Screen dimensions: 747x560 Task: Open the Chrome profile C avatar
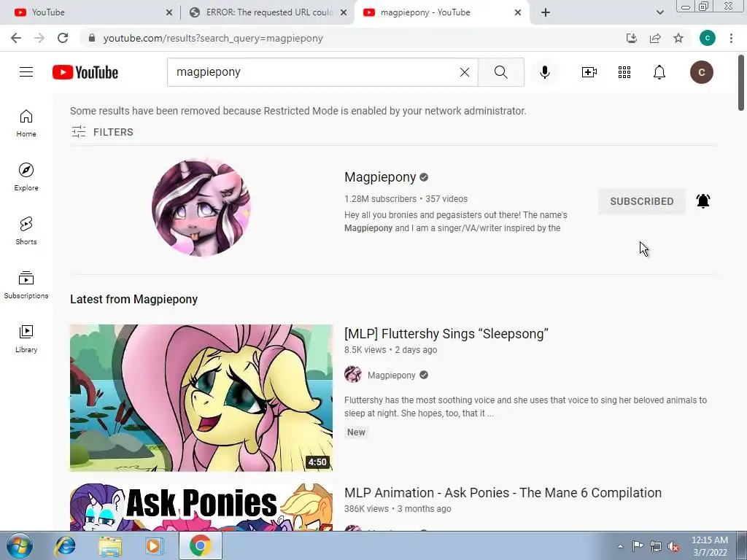708,38
